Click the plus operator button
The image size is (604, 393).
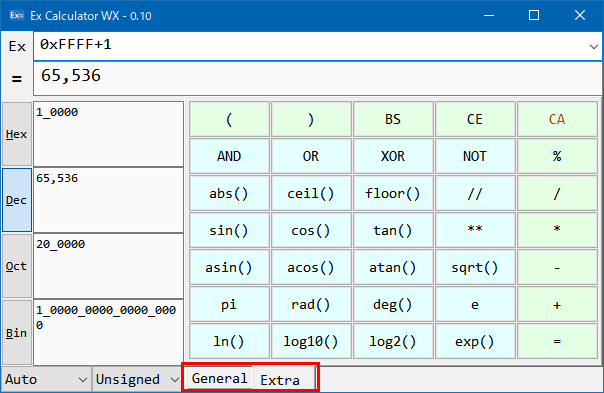pyautogui.click(x=557, y=304)
